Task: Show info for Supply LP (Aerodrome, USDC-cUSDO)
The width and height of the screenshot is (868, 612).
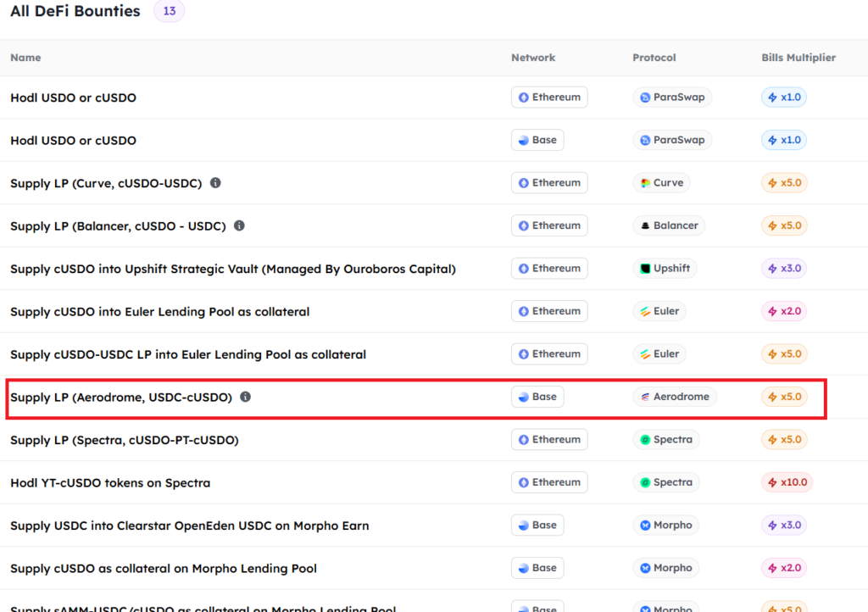Action: click(245, 397)
